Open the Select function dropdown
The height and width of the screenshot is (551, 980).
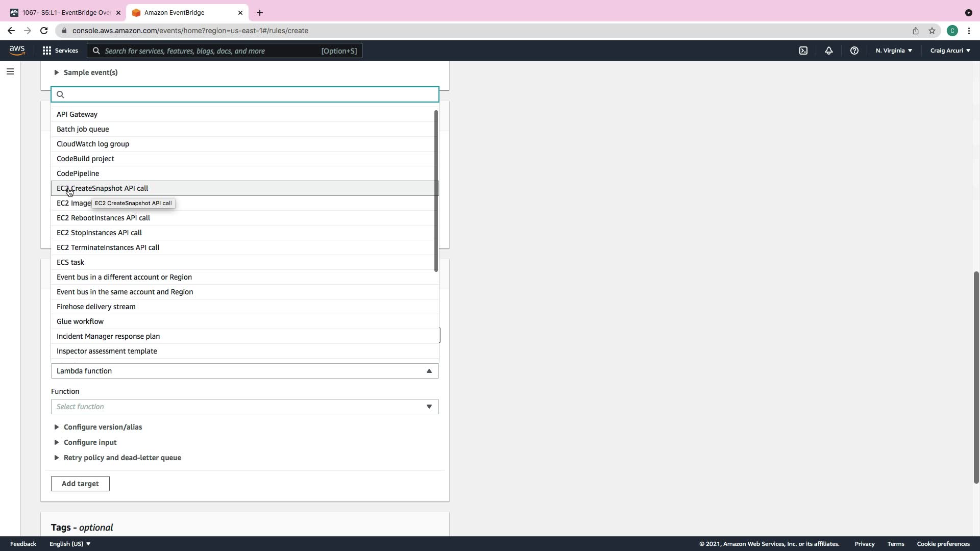[244, 407]
